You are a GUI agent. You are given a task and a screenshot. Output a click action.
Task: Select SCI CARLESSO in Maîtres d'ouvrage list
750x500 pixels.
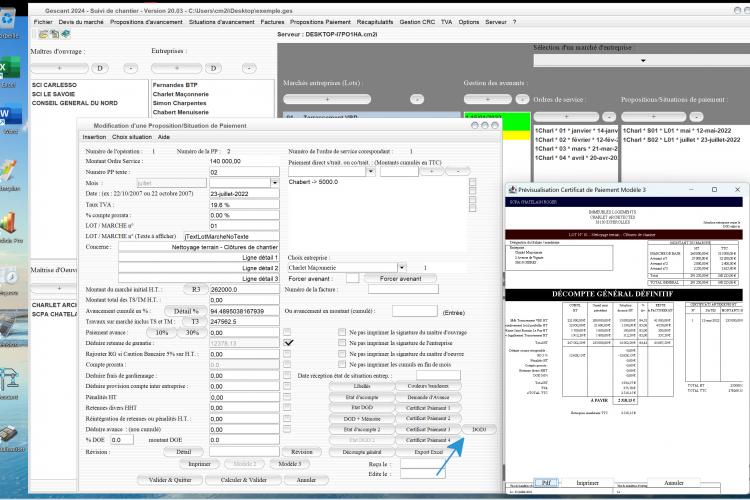coord(54,85)
